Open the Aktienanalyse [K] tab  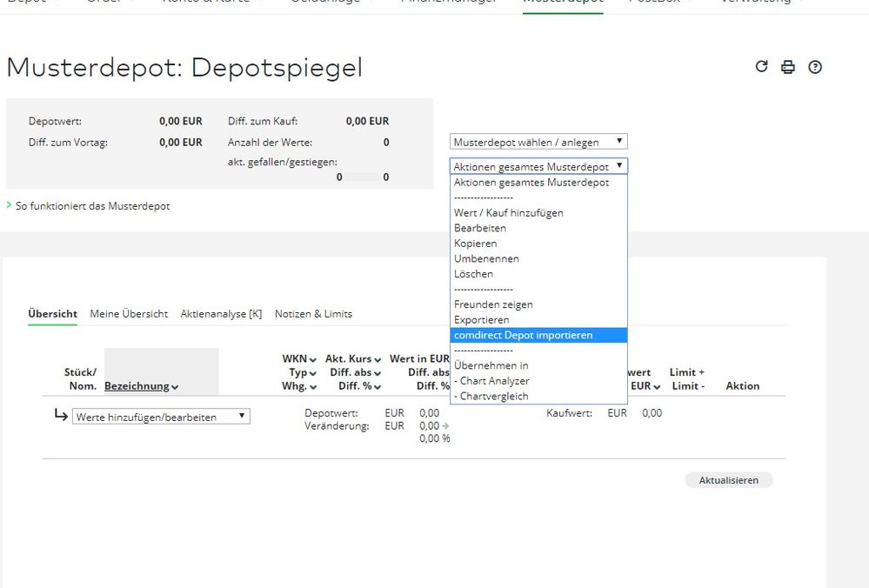coord(221,314)
